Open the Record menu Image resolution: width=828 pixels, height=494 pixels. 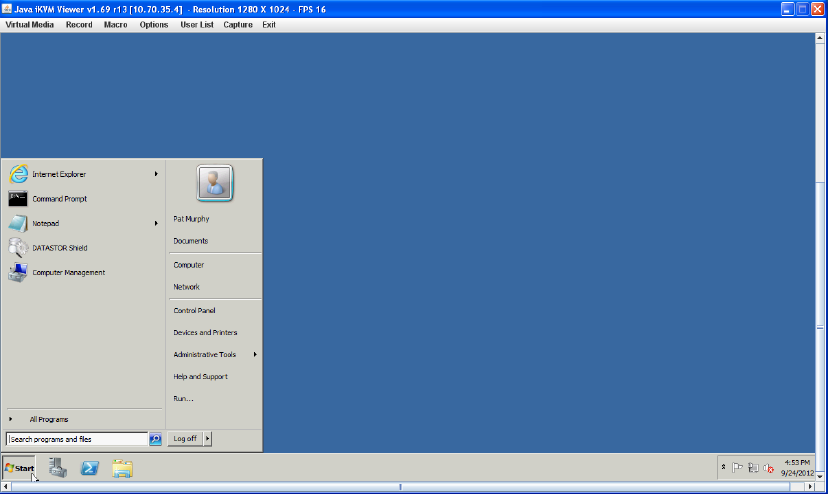point(79,25)
